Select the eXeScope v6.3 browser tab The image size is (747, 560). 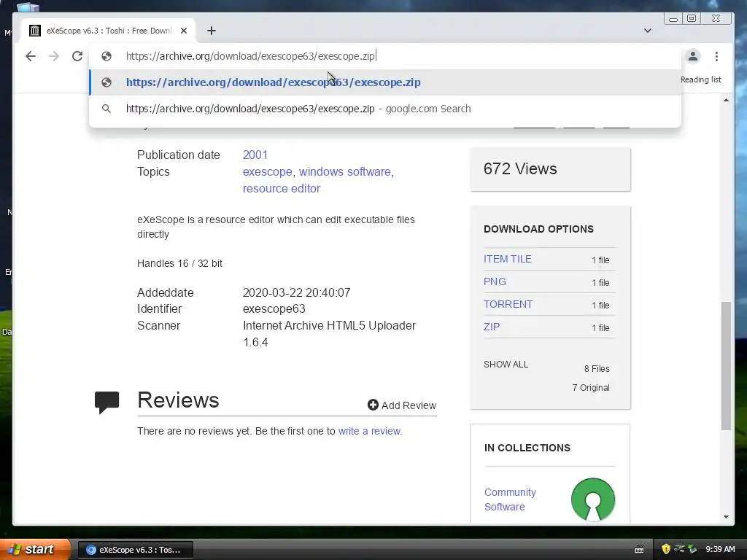tap(108, 31)
